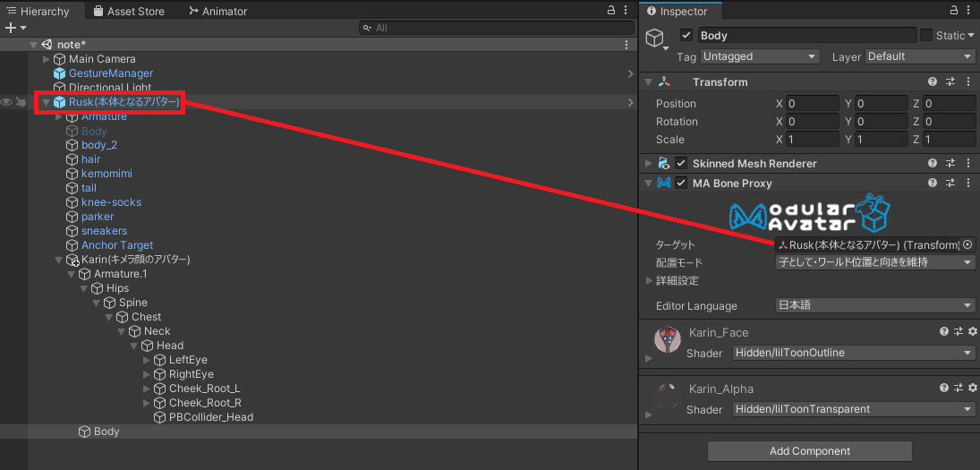
Task: Open the Asset Store tab
Action: click(x=129, y=12)
